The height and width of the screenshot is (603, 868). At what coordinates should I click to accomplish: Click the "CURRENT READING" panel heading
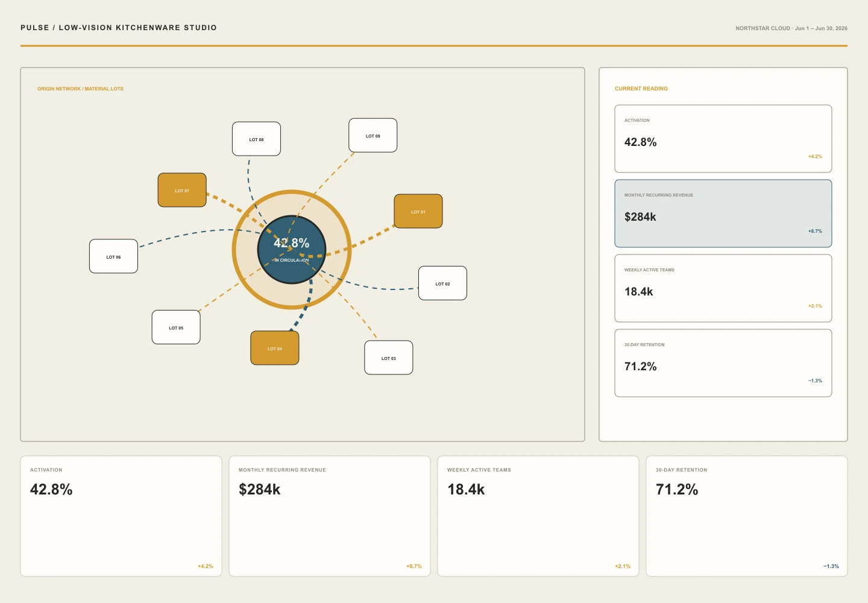coord(641,89)
